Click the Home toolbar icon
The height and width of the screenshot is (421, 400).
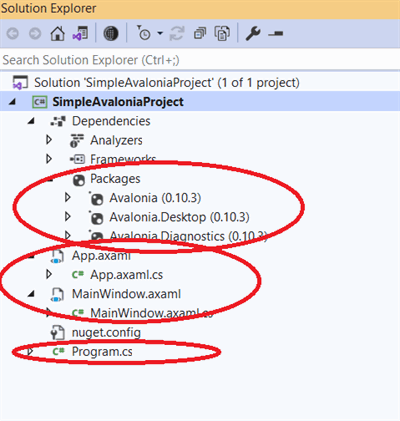57,34
